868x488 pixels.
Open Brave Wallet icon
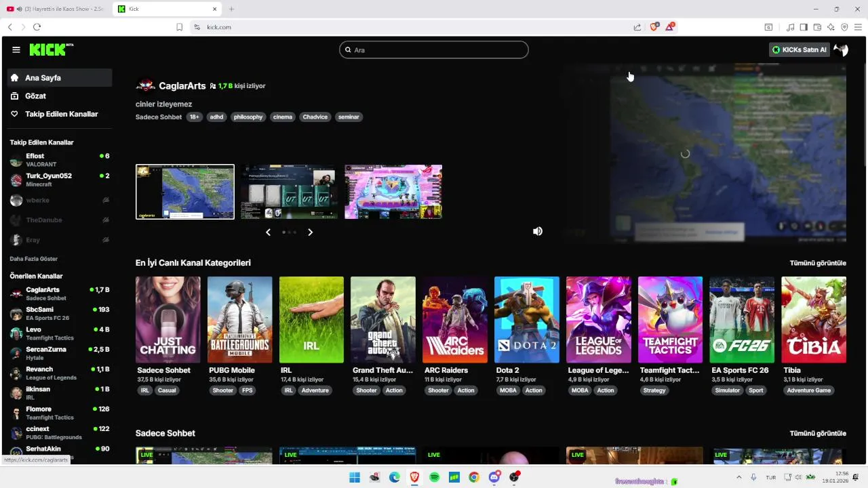(x=817, y=27)
